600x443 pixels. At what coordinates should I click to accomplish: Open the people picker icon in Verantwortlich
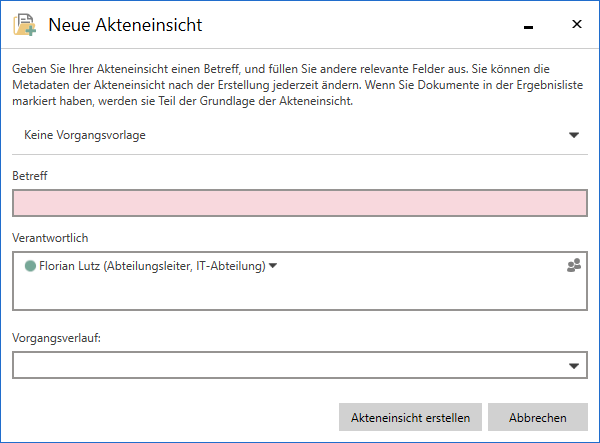coord(574,266)
